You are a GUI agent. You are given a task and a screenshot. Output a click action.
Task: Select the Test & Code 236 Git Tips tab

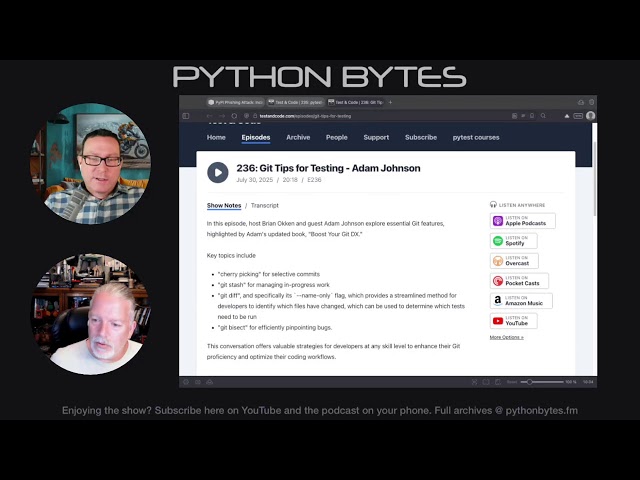point(356,102)
